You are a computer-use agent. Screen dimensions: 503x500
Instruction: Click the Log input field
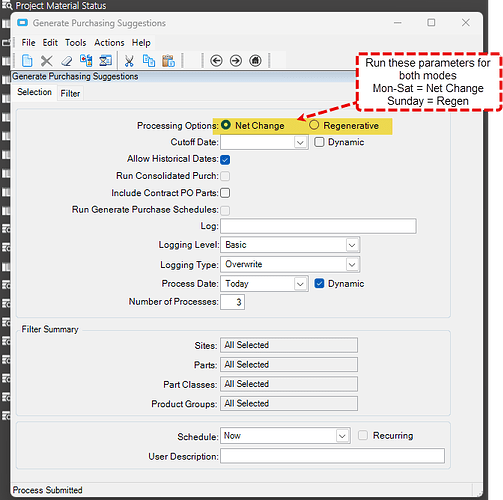[x=318, y=226]
